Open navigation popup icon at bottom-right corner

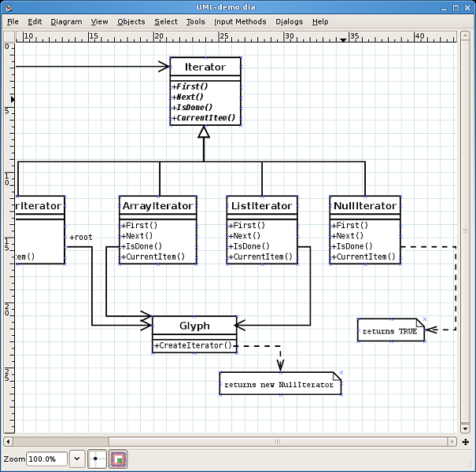465,441
